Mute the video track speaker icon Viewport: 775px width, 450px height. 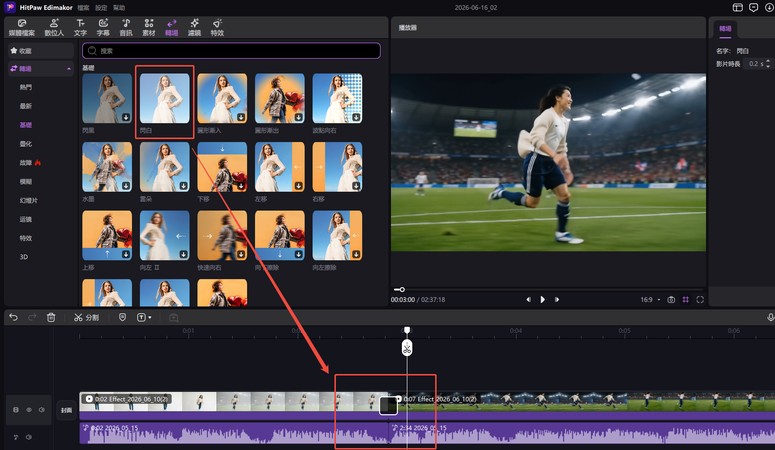(42, 410)
